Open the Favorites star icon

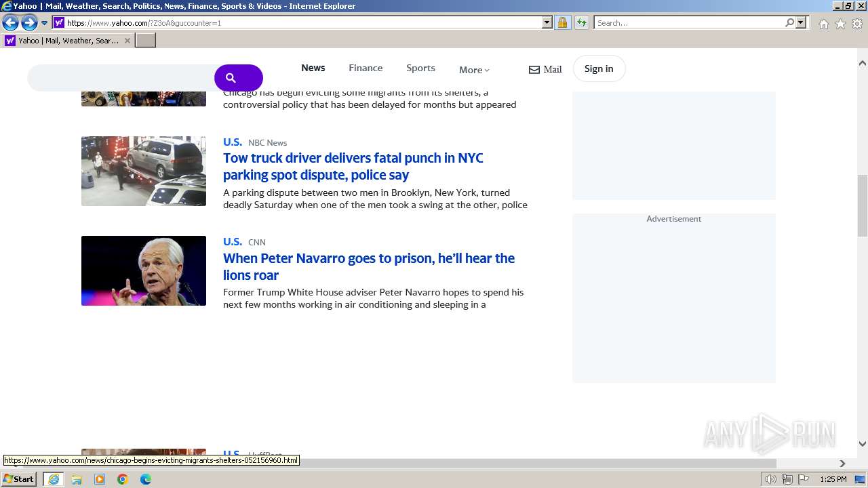click(x=840, y=24)
